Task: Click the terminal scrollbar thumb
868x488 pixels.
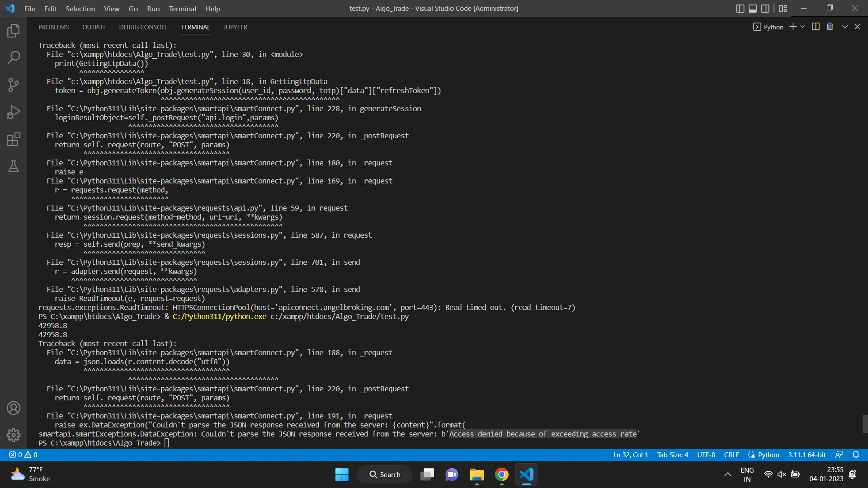Action: (865, 424)
